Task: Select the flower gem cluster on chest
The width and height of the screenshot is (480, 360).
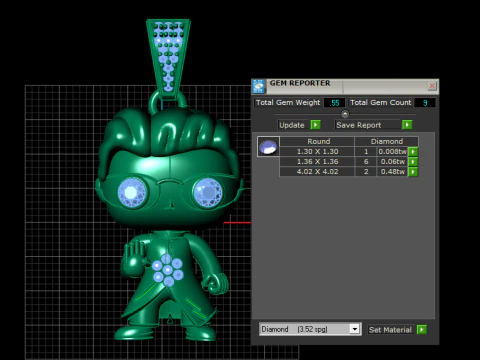Action: tap(167, 270)
